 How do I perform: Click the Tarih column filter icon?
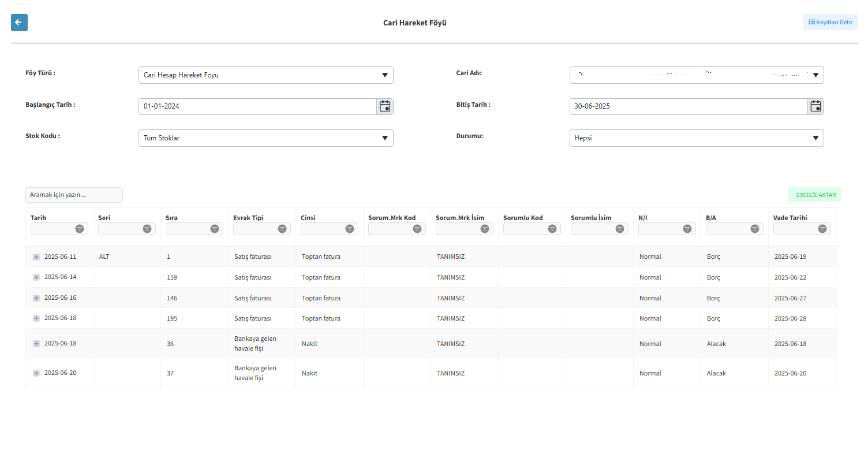pyautogui.click(x=80, y=229)
